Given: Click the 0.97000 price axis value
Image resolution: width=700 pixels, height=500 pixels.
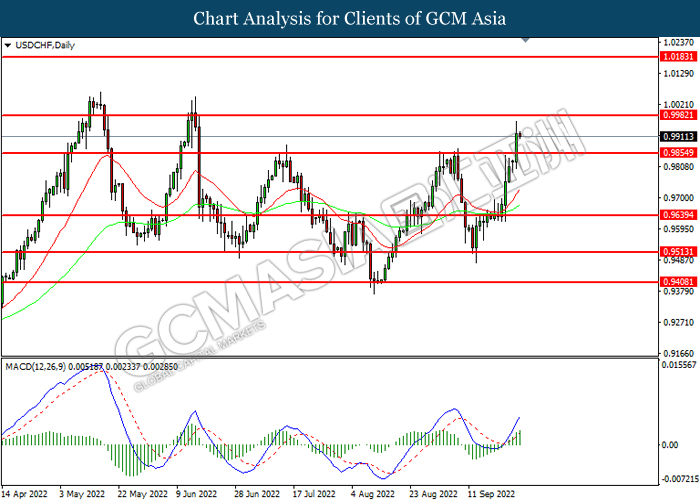Looking at the screenshot, I should pos(679,197).
